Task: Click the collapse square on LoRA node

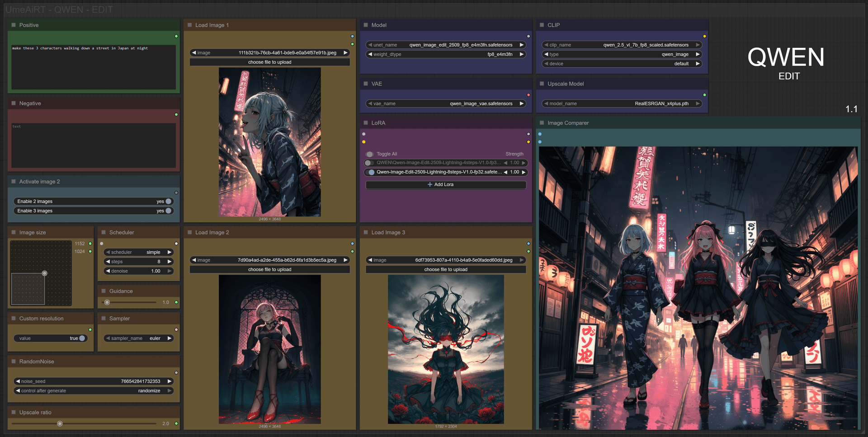Action: point(366,122)
